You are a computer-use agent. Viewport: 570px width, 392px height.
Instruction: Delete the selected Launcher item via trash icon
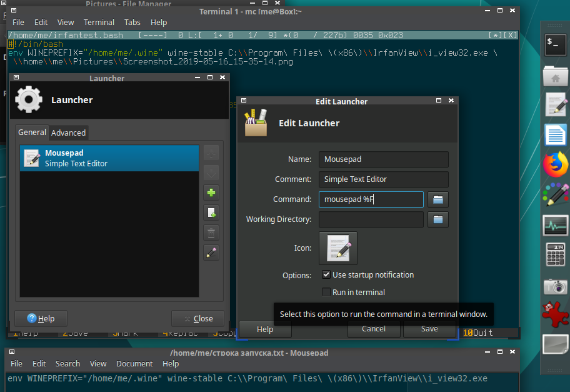pos(211,233)
